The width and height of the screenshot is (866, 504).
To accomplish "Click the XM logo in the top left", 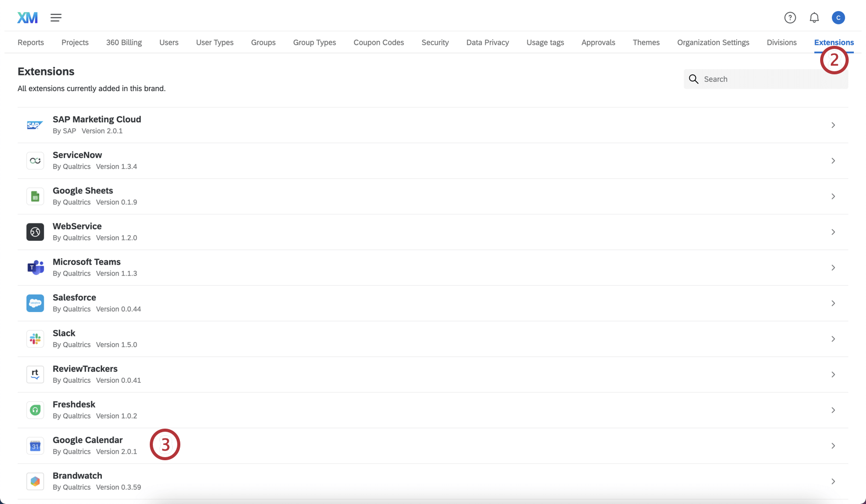I will [28, 17].
